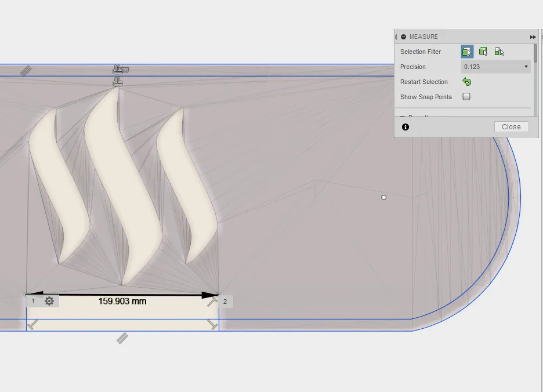
Task: Click the Precision label
Action: coord(413,67)
